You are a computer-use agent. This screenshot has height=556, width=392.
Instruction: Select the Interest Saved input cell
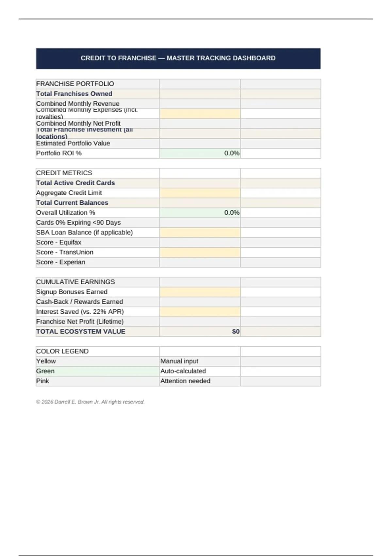pyautogui.click(x=200, y=312)
